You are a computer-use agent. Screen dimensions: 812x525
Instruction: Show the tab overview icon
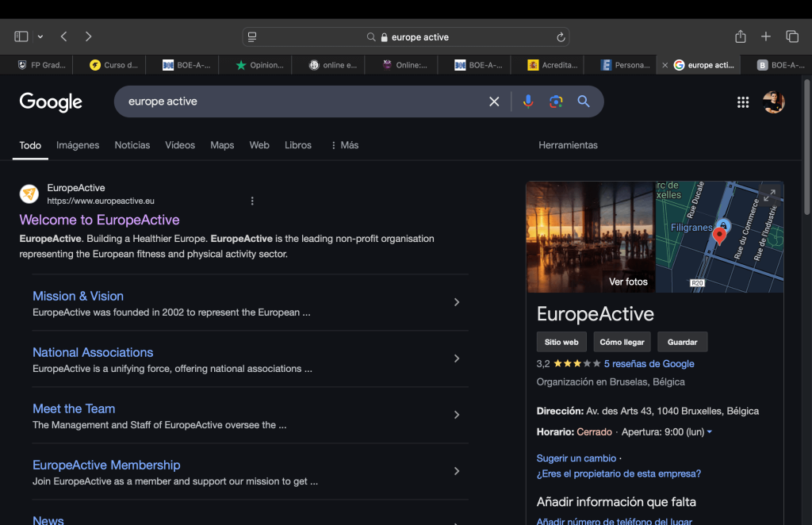[x=792, y=36]
